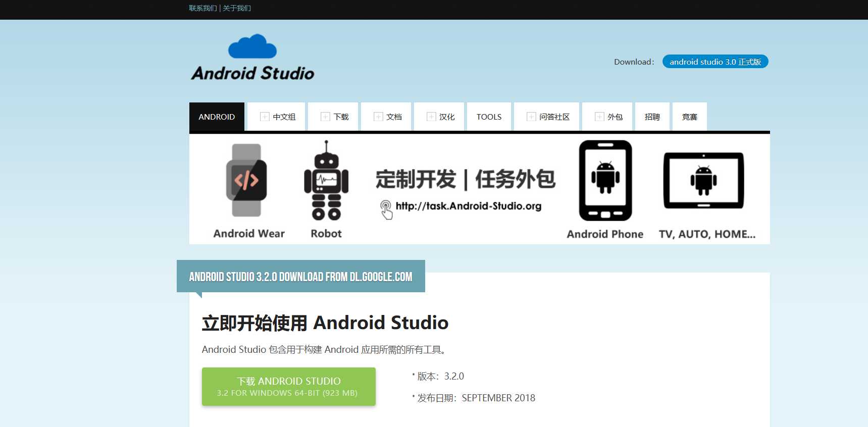Expand the plus icon beside 汉化
Screen dimensions: 868x427
[x=431, y=117]
